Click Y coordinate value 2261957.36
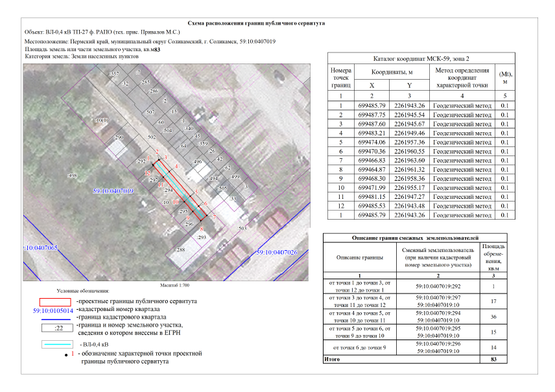555x392 pixels. (410, 143)
